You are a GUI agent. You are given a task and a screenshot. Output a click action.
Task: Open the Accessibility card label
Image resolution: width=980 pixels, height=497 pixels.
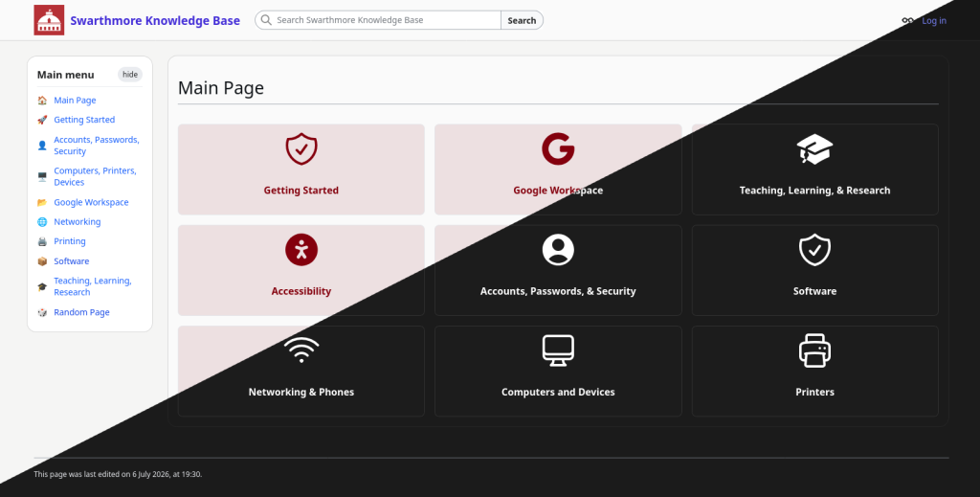(301, 291)
